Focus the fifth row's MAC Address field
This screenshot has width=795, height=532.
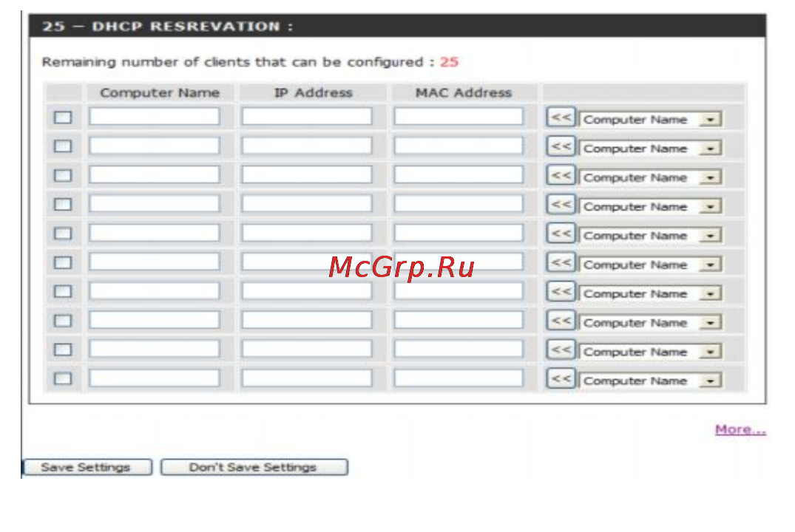pos(459,233)
